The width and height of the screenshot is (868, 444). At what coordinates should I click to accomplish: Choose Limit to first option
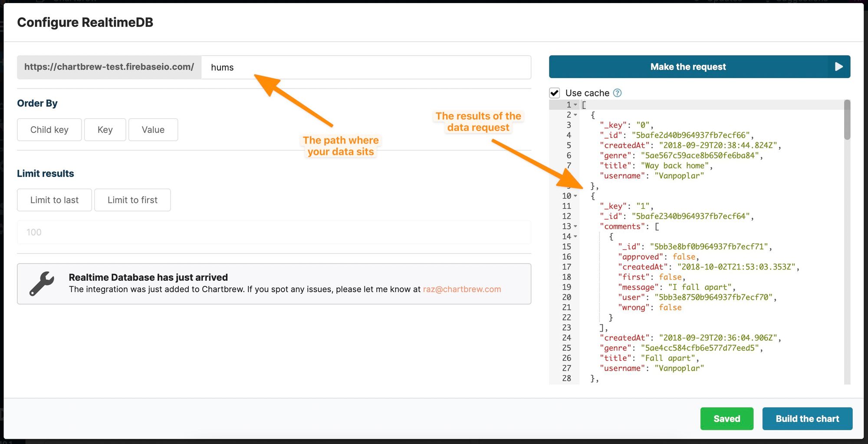point(132,200)
